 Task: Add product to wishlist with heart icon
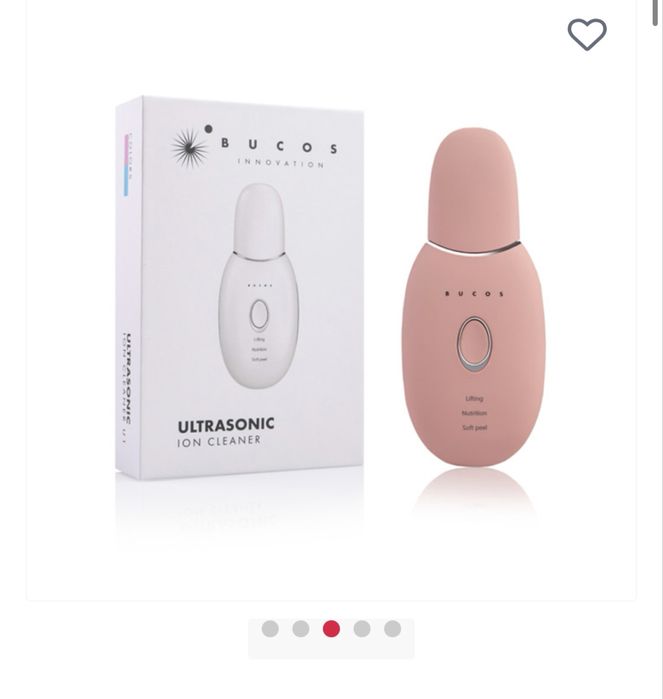[x=587, y=34]
